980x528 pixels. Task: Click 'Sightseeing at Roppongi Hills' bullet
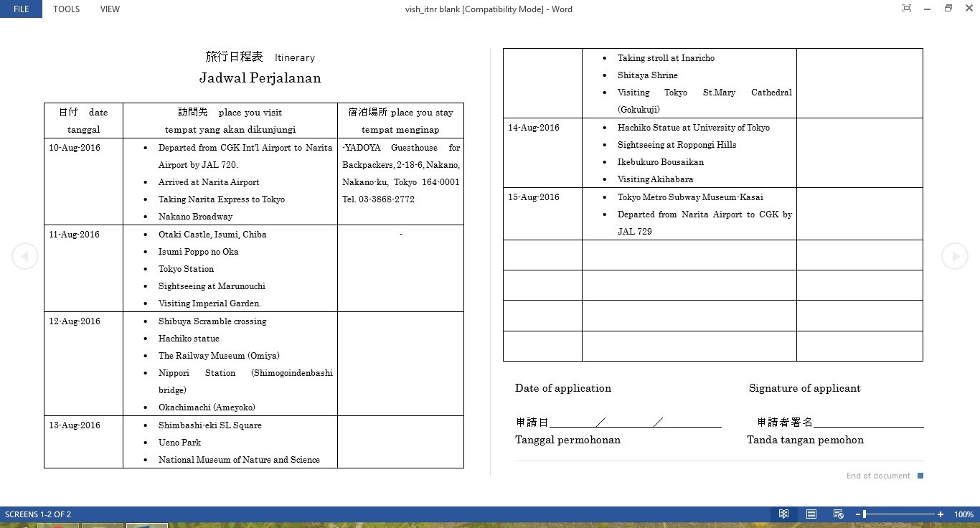[x=677, y=145]
